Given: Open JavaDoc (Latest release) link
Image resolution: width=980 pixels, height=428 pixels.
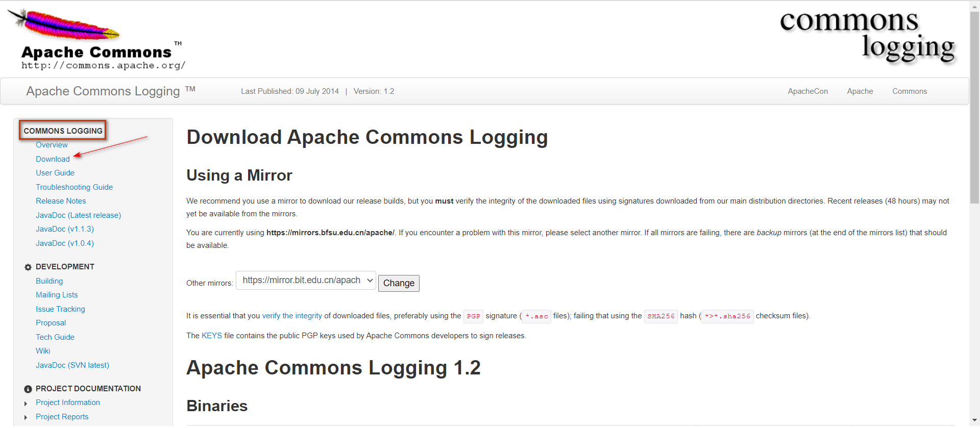Looking at the screenshot, I should click(x=78, y=215).
